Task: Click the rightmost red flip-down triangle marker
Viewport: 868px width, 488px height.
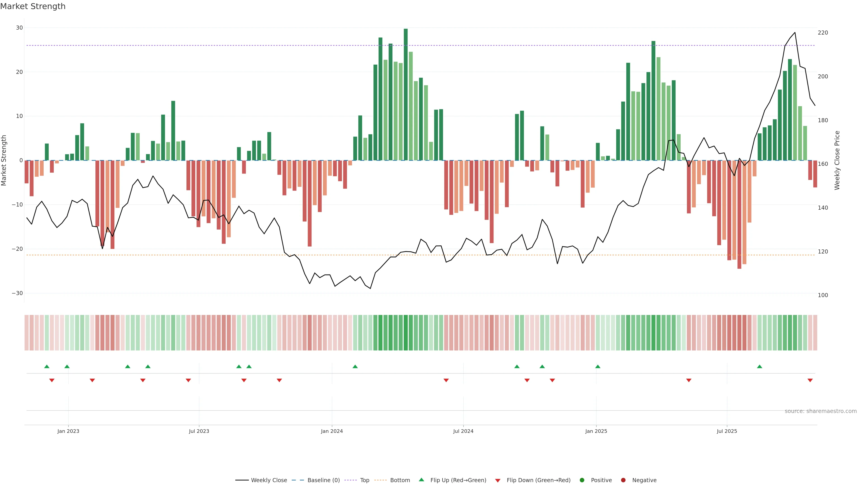Action: point(810,380)
